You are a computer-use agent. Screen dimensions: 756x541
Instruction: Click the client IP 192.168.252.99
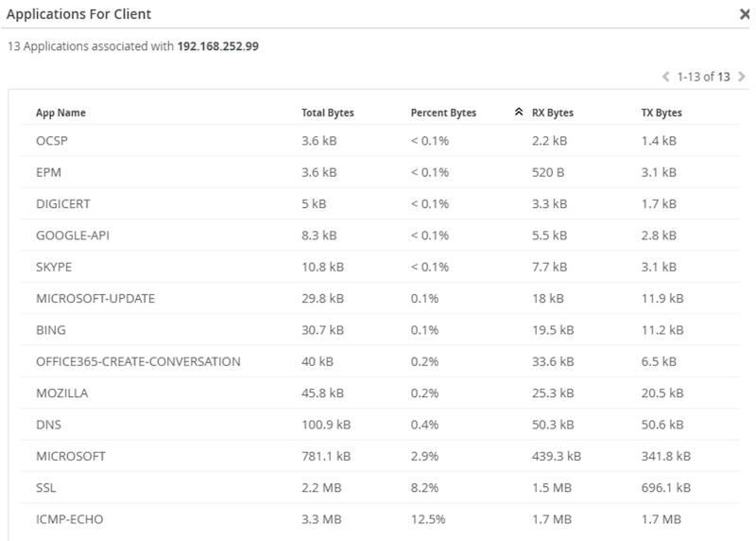coord(218,46)
